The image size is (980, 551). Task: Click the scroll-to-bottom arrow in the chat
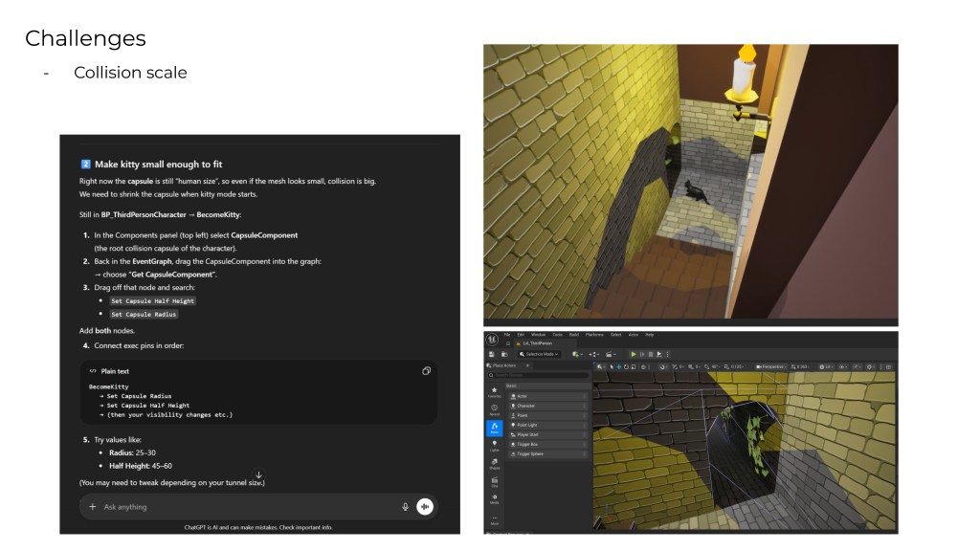tap(258, 475)
